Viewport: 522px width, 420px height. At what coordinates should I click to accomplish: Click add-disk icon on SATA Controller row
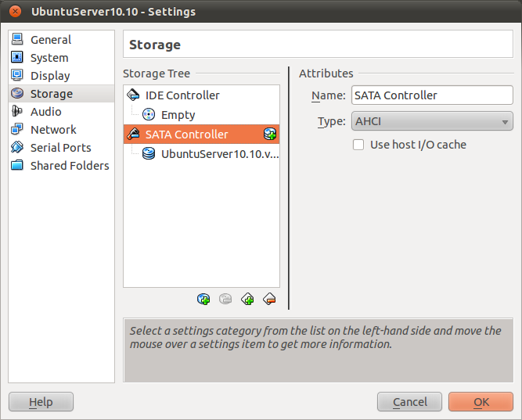point(270,135)
